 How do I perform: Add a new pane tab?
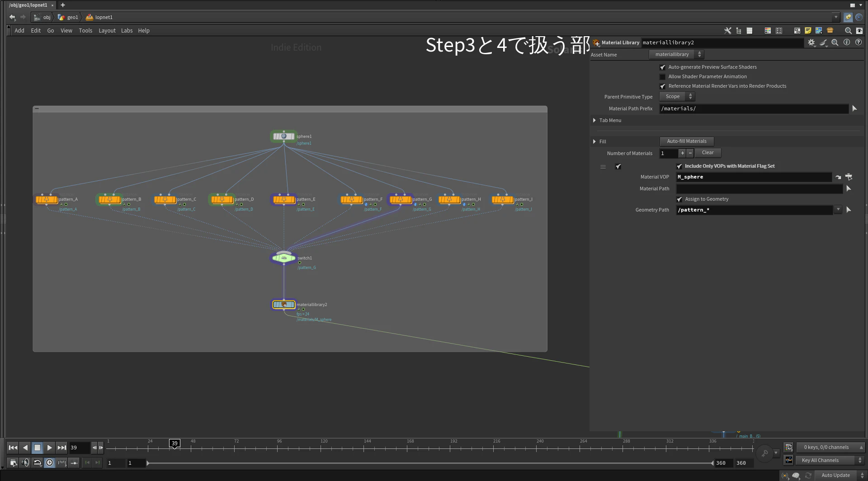point(63,5)
